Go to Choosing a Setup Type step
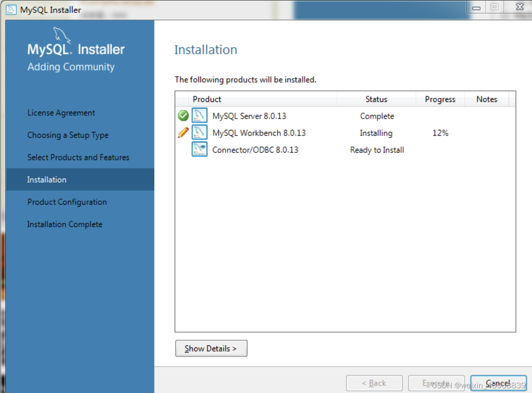 pos(68,135)
